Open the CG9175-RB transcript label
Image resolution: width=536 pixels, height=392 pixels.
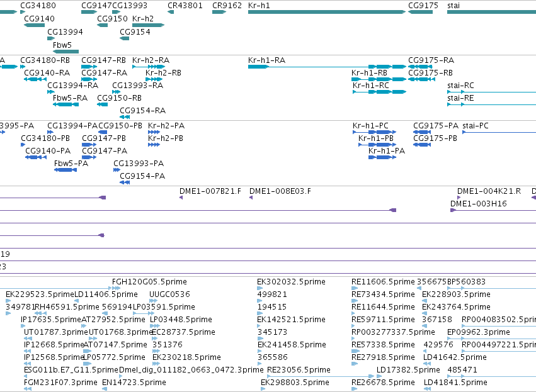[430, 73]
